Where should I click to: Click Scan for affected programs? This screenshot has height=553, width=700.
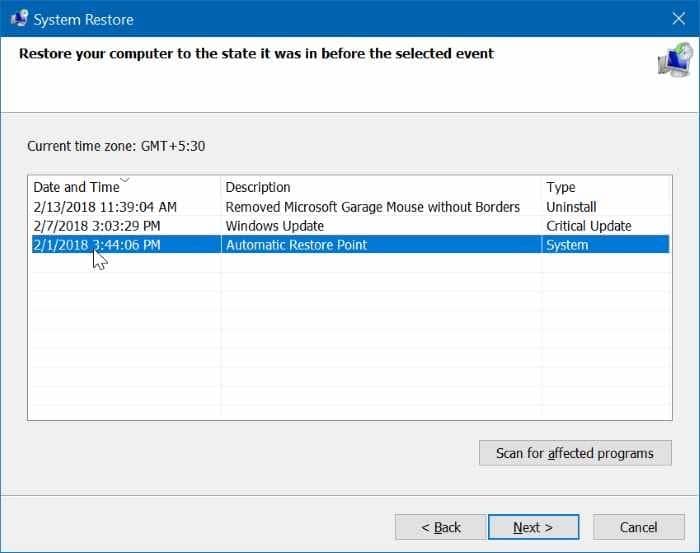(x=575, y=453)
